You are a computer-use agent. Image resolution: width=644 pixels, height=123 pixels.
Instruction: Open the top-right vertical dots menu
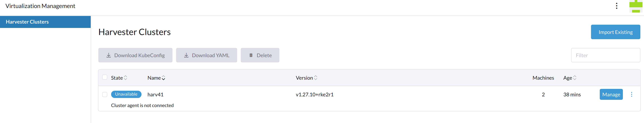616,6
